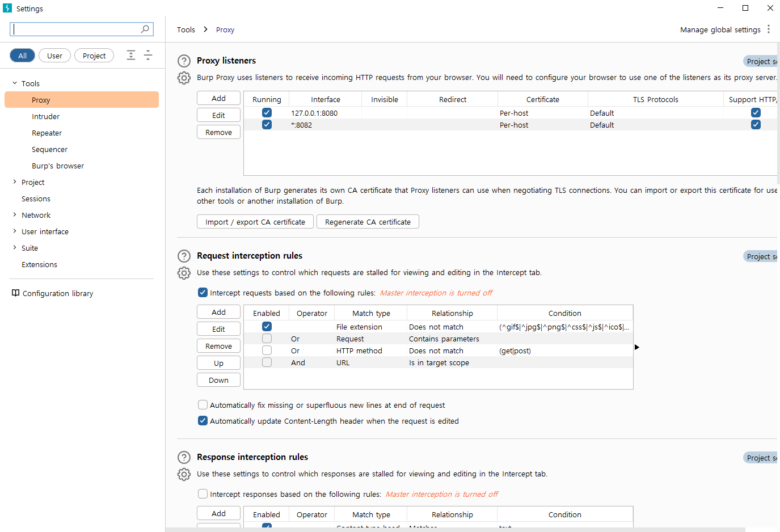Toggle automatically update Content-Length header option

(x=203, y=421)
